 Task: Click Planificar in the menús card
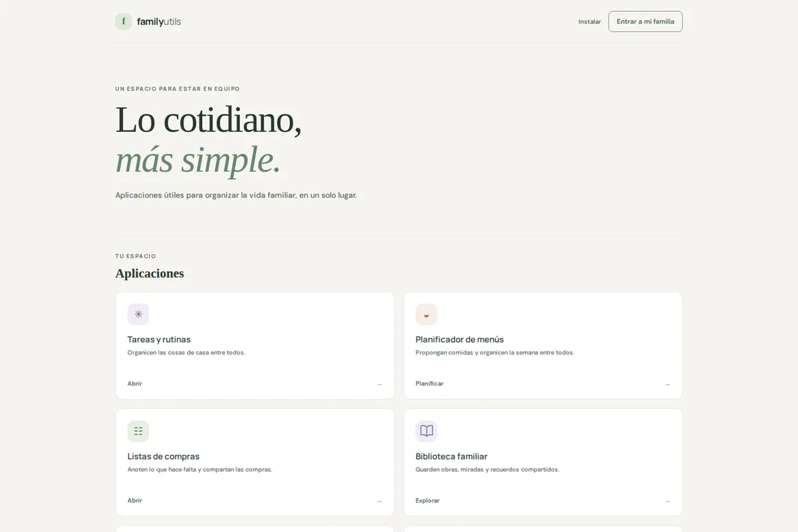click(x=430, y=384)
